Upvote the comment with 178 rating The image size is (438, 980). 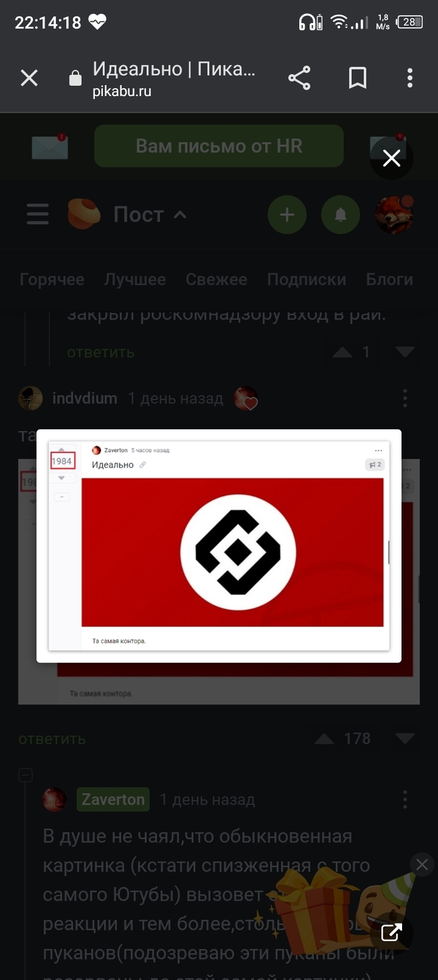click(324, 739)
